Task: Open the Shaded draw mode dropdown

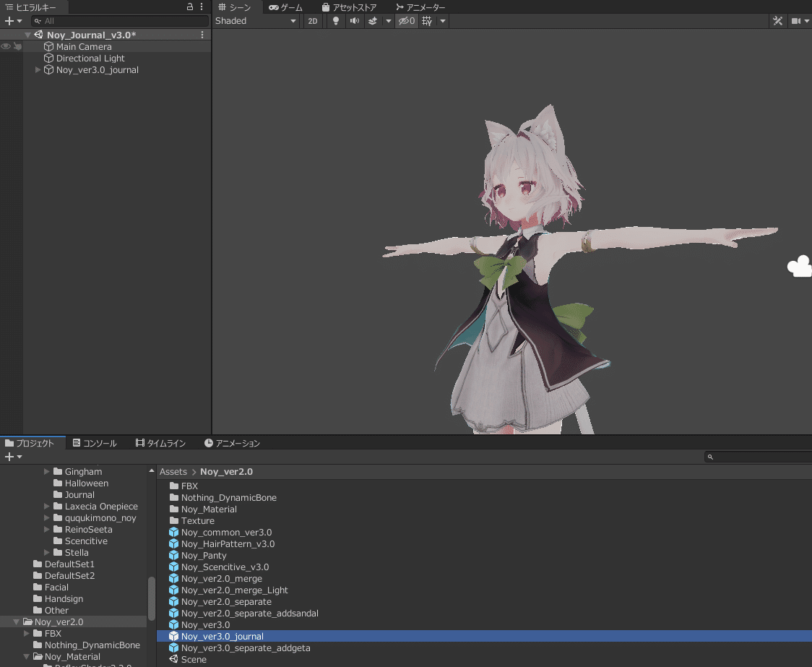Action: [256, 21]
